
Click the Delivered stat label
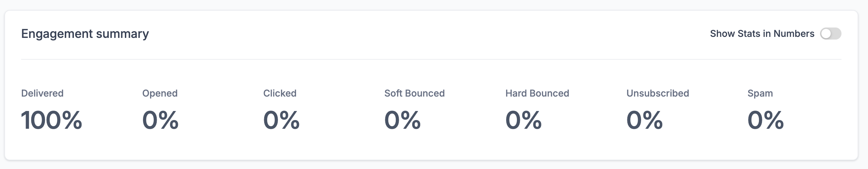(42, 93)
